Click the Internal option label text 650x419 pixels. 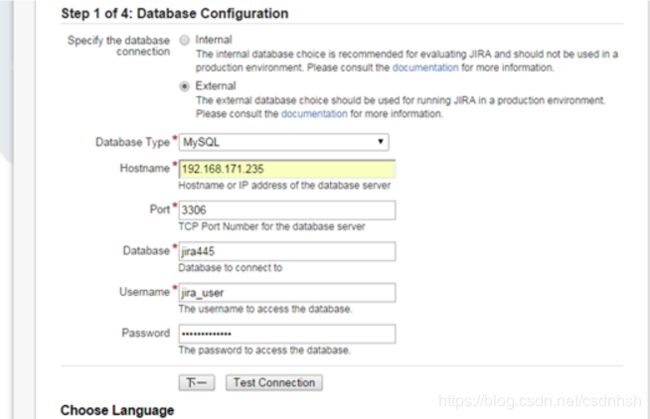click(x=213, y=40)
